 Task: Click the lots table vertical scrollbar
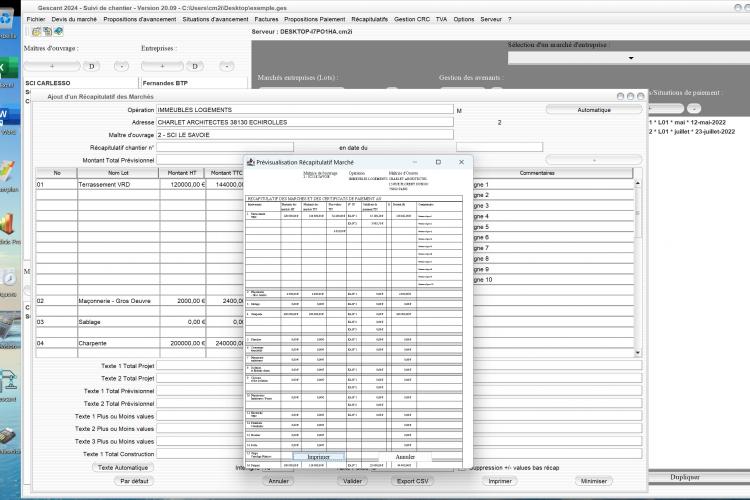coord(637,268)
